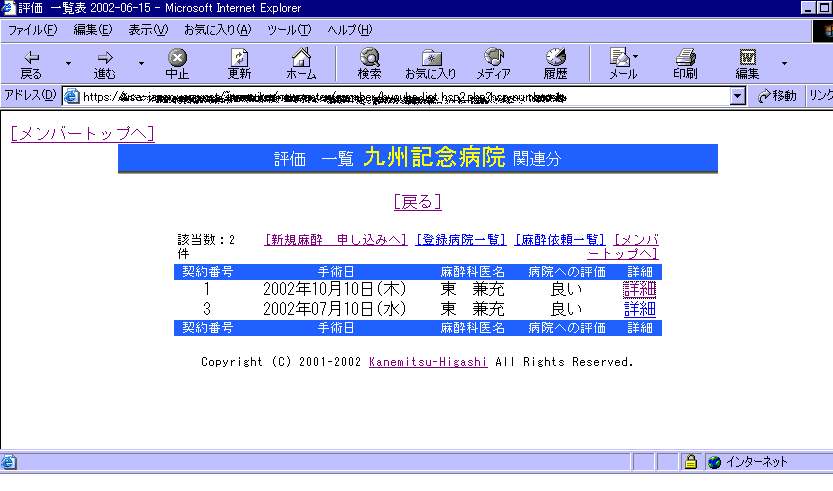This screenshot has height=491, width=833.
Task: Go to Home (ホーム) via toolbar icon
Action: (301, 58)
